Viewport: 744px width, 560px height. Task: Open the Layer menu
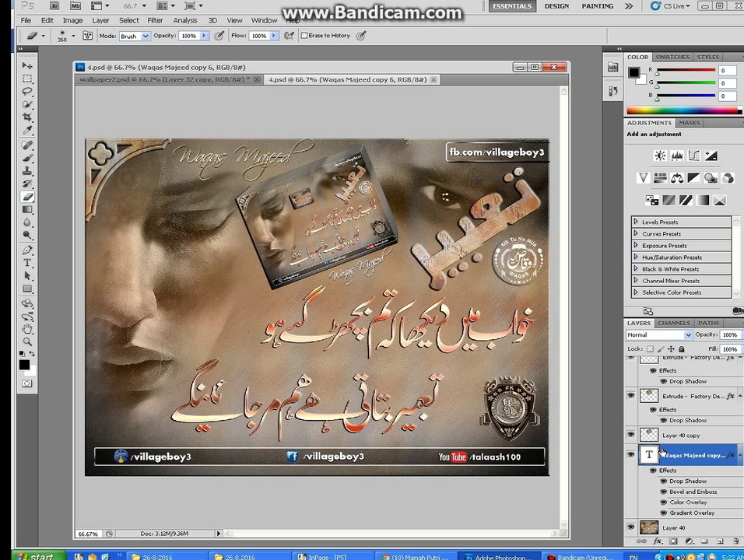(100, 20)
